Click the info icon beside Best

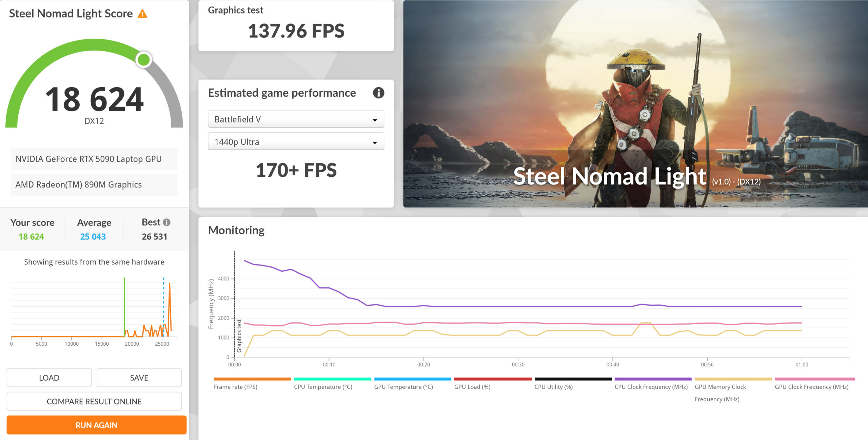(166, 222)
